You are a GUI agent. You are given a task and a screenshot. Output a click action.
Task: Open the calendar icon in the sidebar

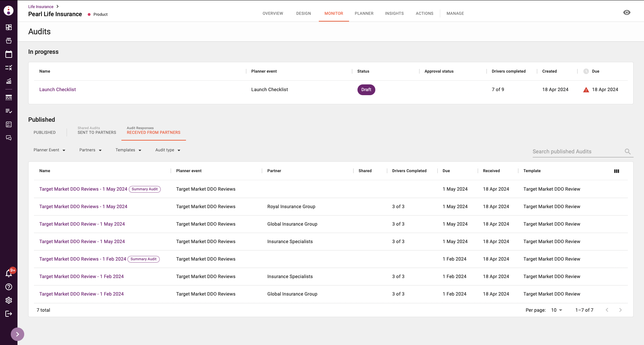pos(9,54)
